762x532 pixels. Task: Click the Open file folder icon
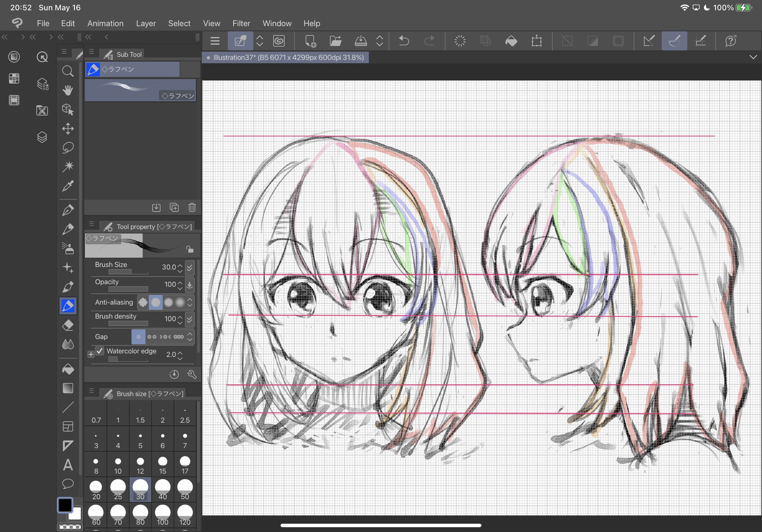click(x=335, y=41)
